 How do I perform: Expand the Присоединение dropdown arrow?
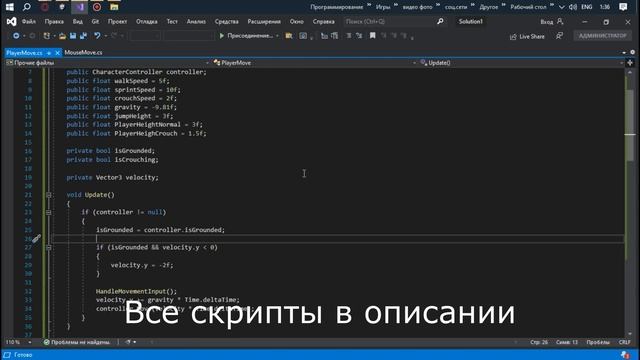(x=277, y=36)
